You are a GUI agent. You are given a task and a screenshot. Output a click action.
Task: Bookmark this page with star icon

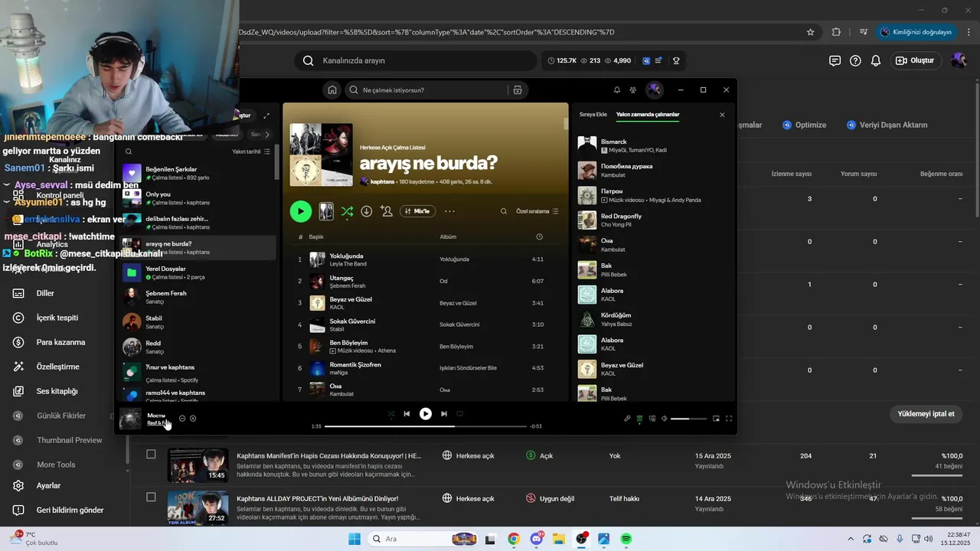810,32
